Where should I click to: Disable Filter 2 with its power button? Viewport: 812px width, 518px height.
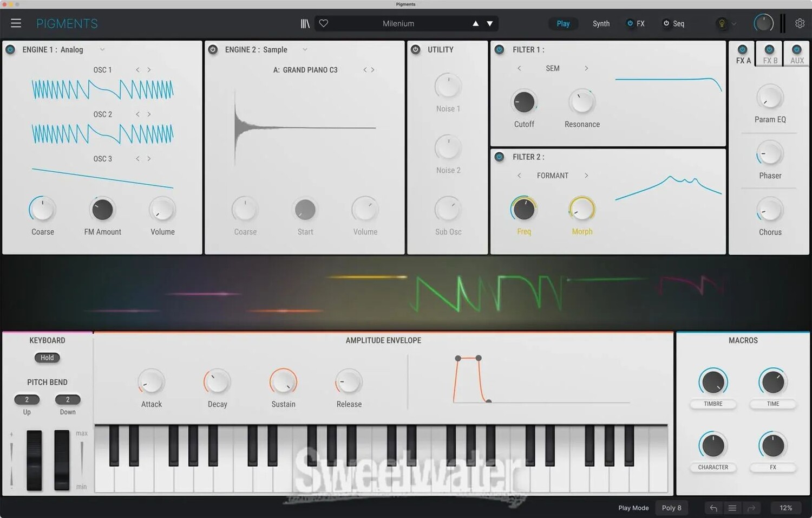[499, 157]
